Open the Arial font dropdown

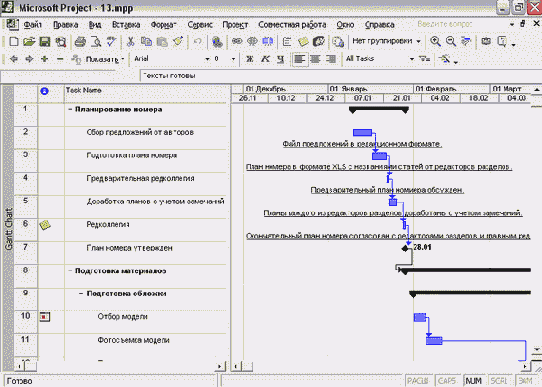pyautogui.click(x=207, y=59)
